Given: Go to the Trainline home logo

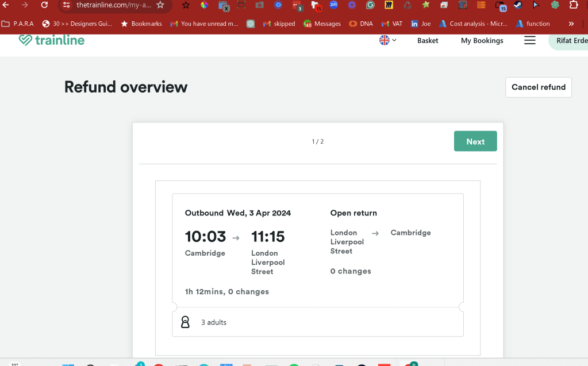Looking at the screenshot, I should pos(52,40).
